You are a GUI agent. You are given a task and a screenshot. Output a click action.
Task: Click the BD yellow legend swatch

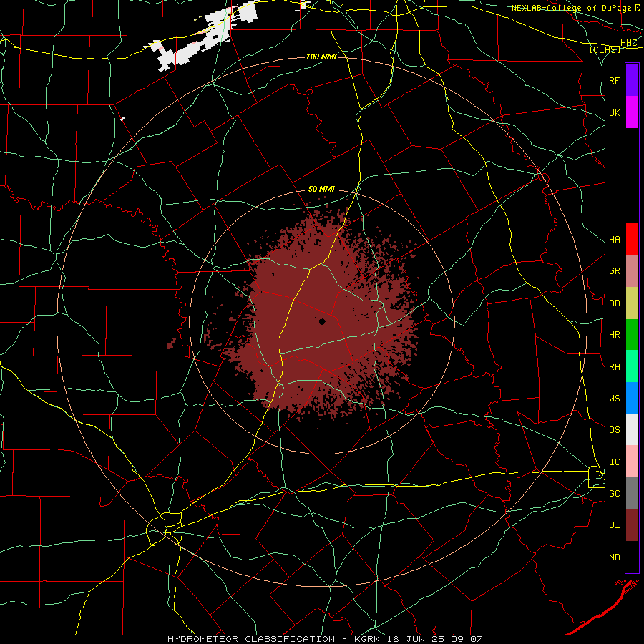(x=632, y=303)
